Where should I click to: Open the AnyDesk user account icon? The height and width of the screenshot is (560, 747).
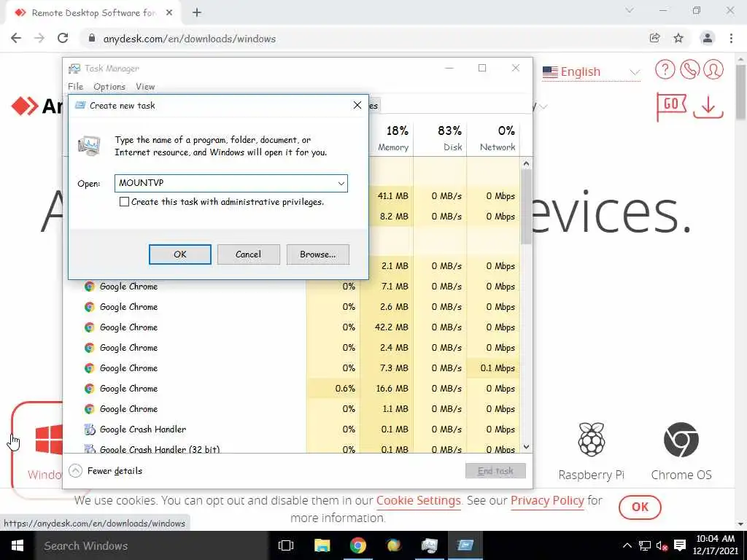713,69
